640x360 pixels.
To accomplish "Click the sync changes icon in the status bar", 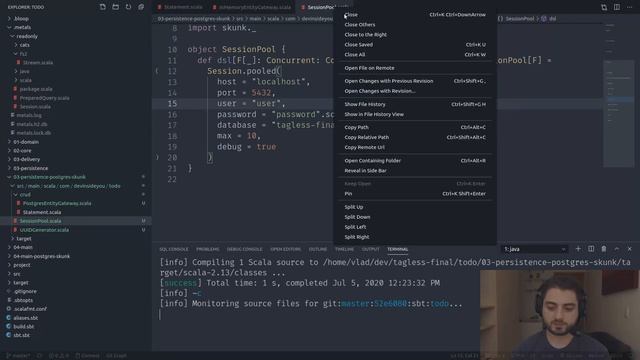I will click(x=40, y=356).
